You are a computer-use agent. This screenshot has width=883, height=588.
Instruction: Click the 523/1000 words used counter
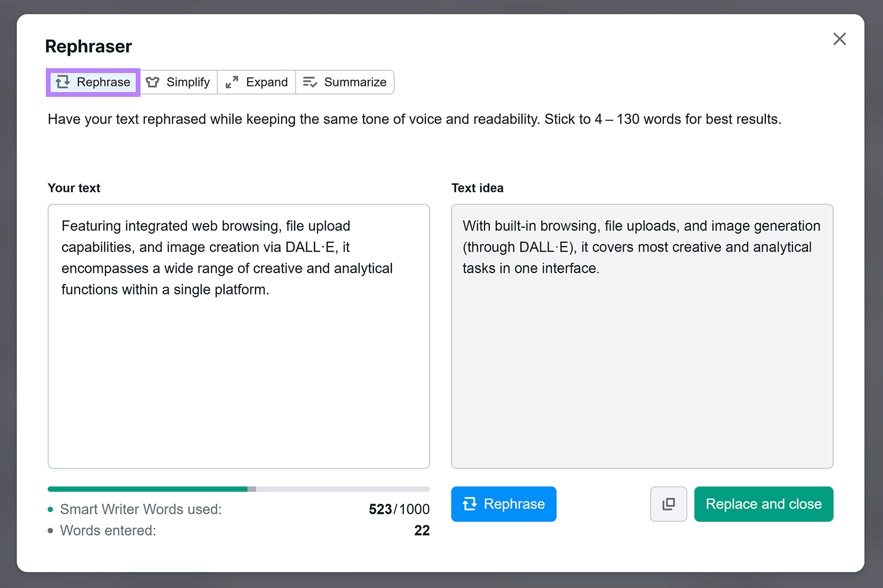(x=399, y=509)
